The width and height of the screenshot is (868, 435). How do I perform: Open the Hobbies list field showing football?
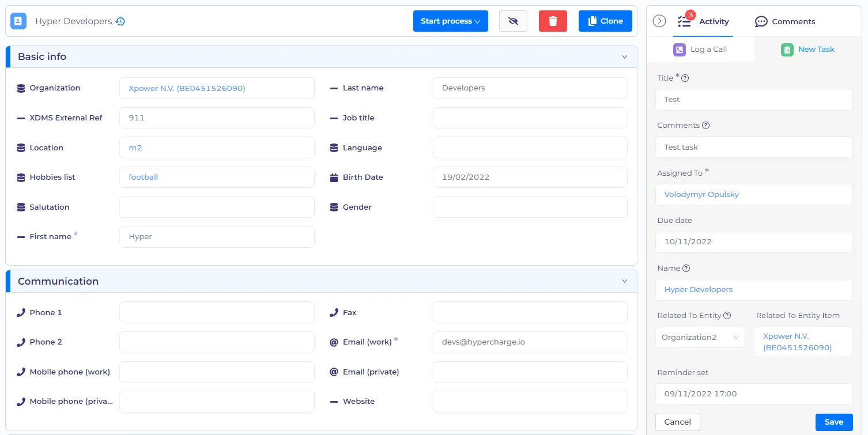217,177
